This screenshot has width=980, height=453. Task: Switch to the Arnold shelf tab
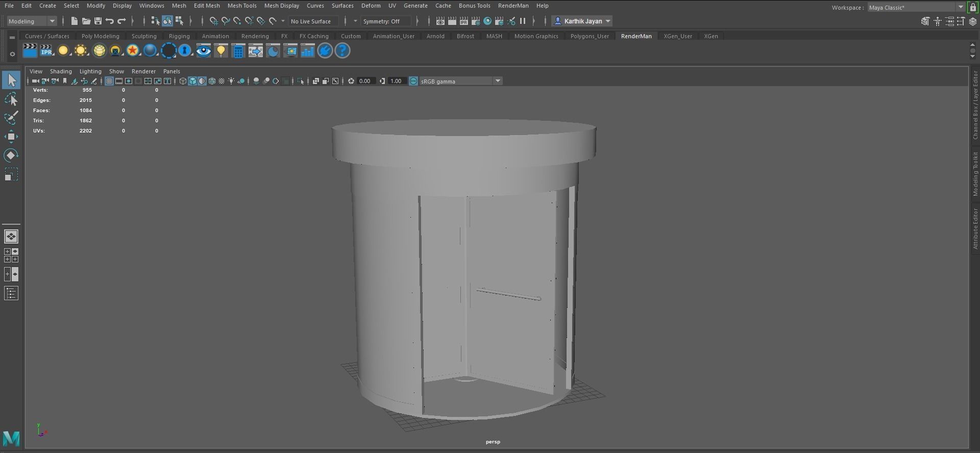[435, 36]
